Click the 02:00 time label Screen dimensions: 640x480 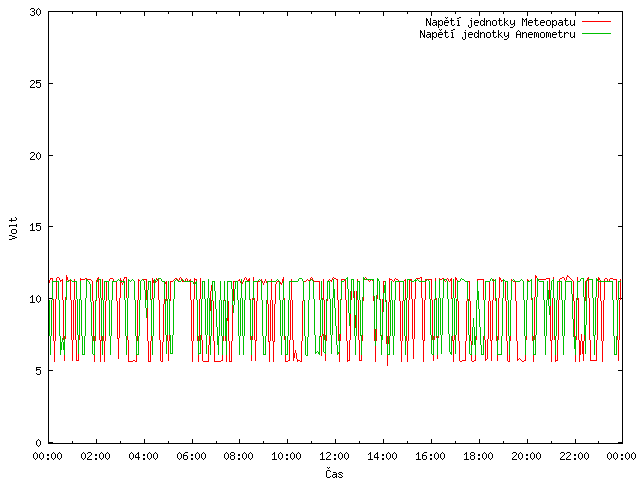click(x=96, y=456)
